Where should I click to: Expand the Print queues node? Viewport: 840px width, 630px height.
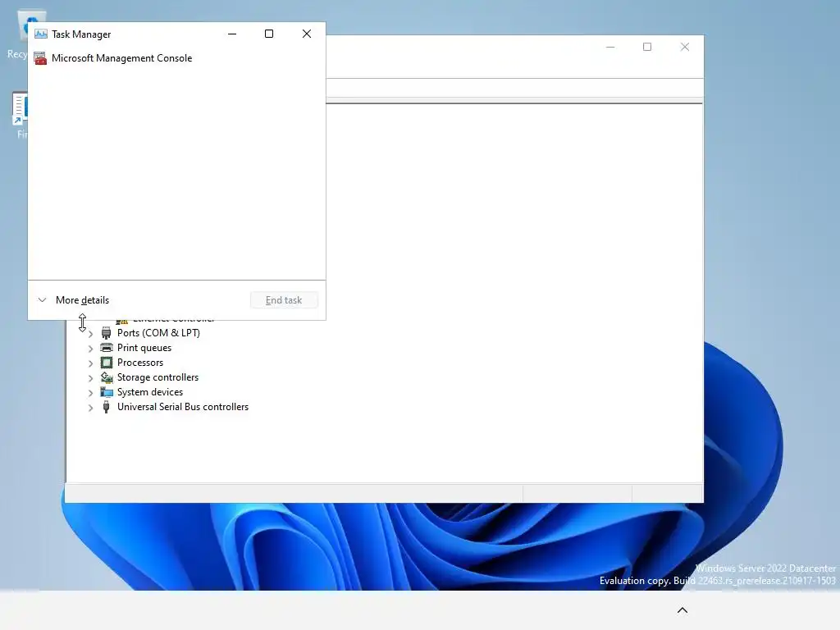[90, 348]
